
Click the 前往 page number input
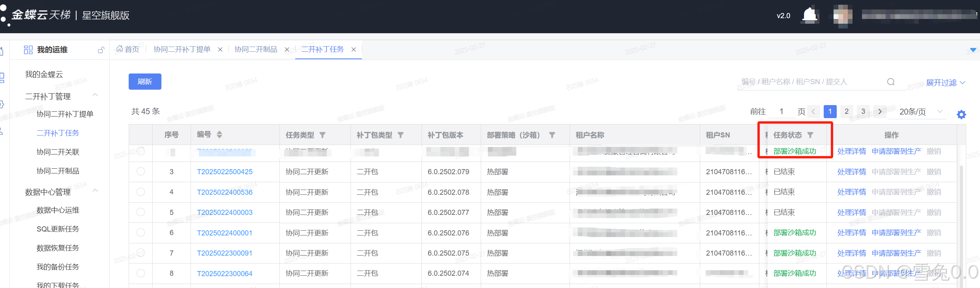[781, 112]
